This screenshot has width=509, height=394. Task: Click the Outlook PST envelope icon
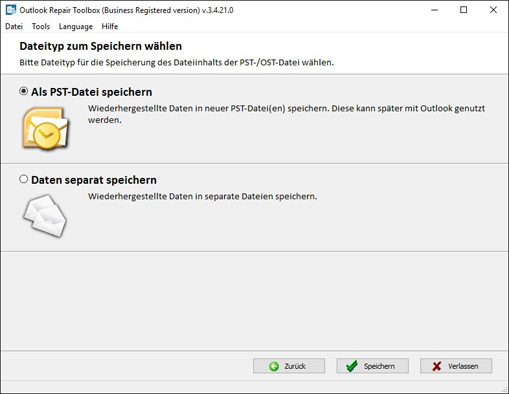click(46, 129)
